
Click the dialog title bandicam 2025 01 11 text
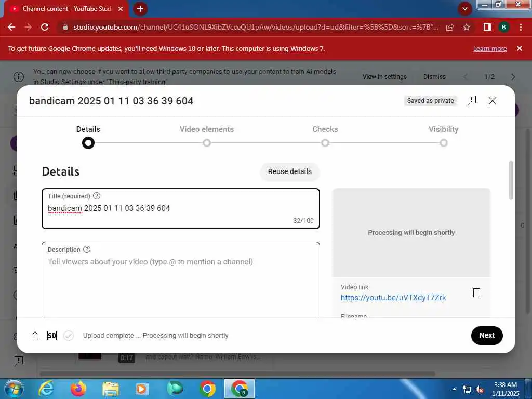[x=111, y=101]
